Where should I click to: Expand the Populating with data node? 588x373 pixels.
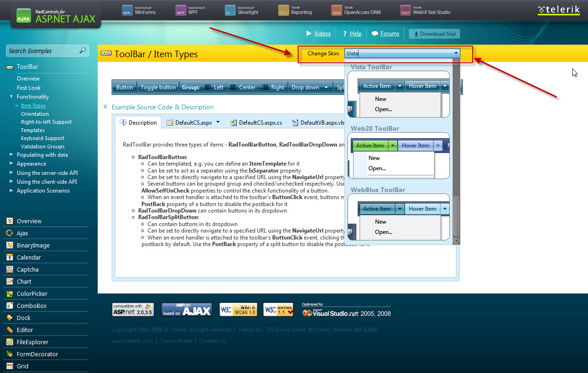[x=11, y=155]
